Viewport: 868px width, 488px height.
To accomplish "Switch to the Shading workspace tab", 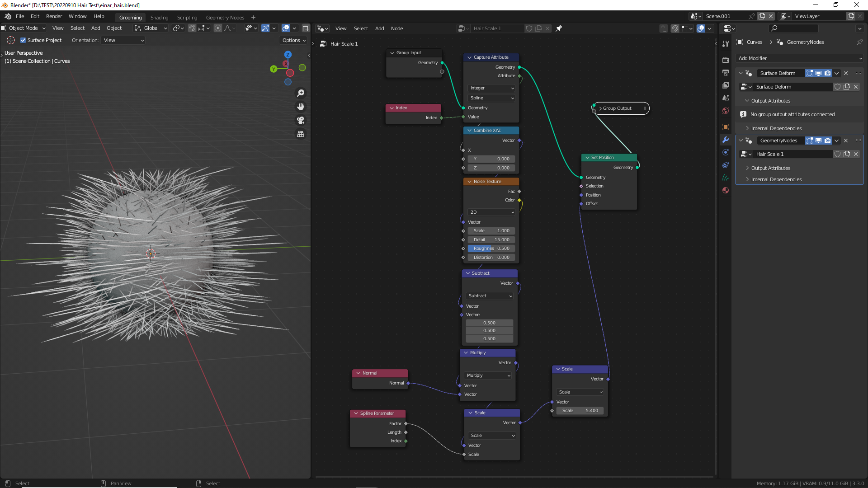I will (x=159, y=18).
